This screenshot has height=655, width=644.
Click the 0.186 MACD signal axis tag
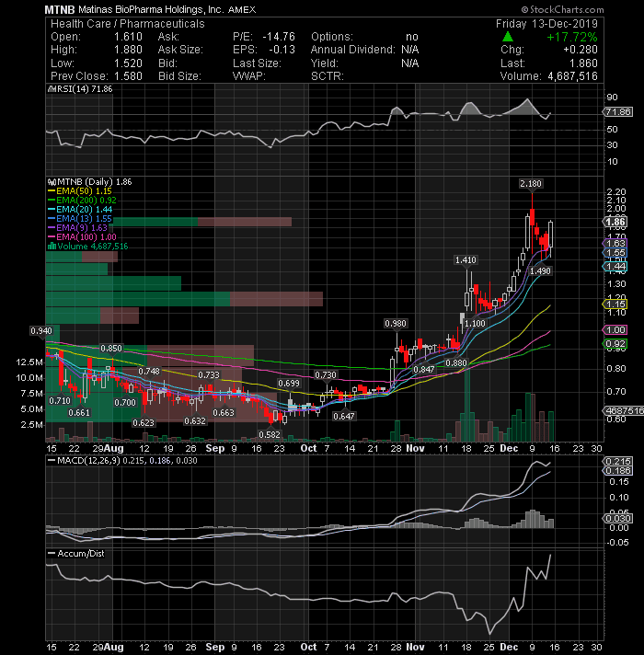tap(617, 471)
